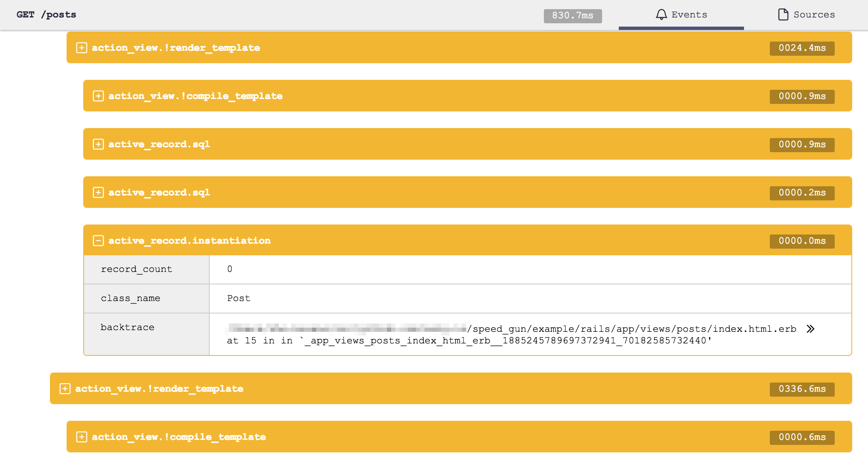This screenshot has height=469, width=868.
Task: Collapse active_record.instantiation minus icon
Action: (x=98, y=241)
